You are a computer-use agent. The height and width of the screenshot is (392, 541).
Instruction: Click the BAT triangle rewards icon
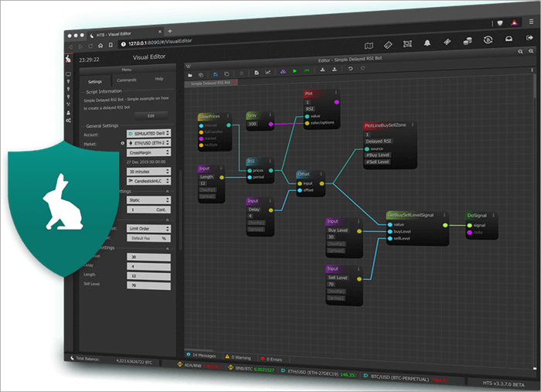(x=514, y=22)
